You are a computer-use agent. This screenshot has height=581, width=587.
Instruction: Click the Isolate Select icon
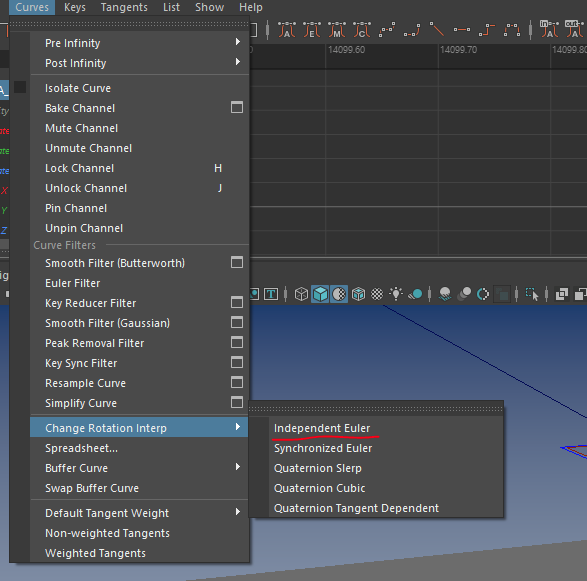pyautogui.click(x=532, y=294)
